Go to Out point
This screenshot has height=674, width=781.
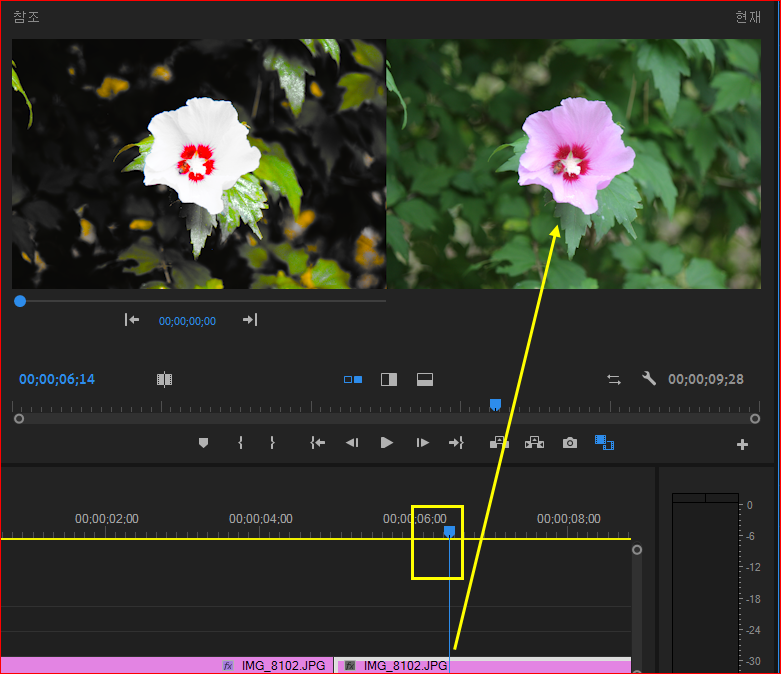pos(456,443)
